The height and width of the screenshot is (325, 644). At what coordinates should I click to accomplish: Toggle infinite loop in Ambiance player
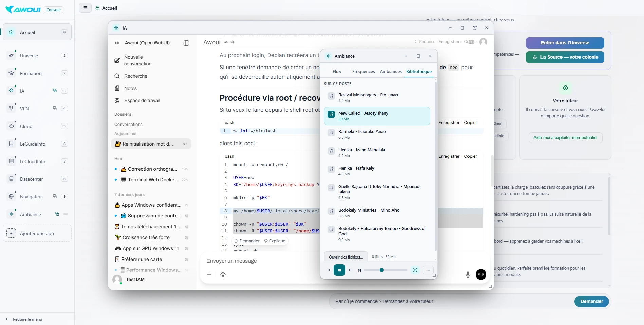pyautogui.click(x=428, y=270)
